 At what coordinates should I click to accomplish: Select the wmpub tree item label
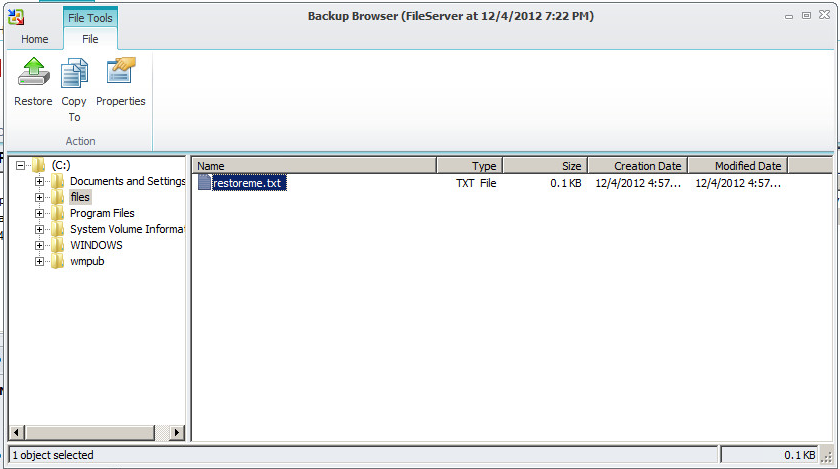coord(87,262)
